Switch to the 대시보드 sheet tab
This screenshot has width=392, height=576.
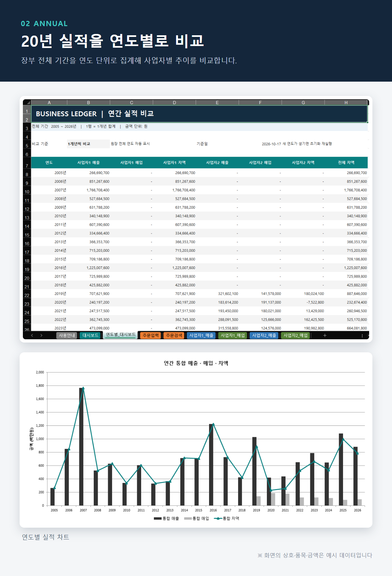coord(90,335)
